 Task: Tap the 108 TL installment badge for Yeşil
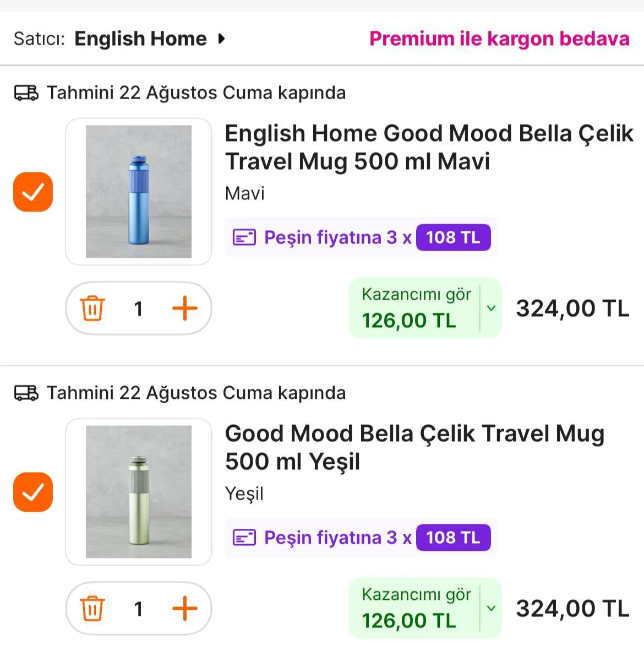pyautogui.click(x=453, y=538)
